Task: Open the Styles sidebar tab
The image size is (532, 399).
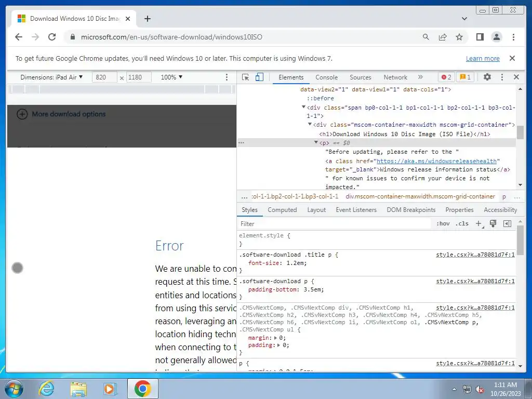Action: [x=250, y=210]
